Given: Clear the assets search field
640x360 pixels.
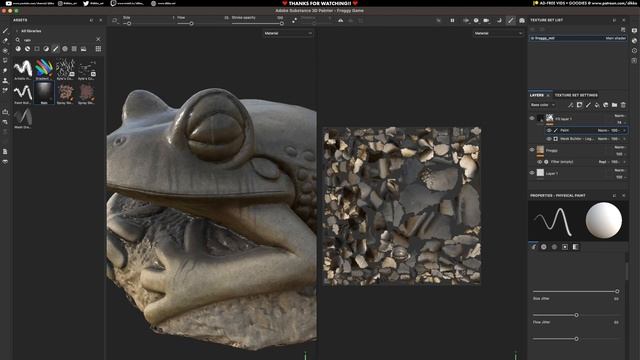Looking at the screenshot, I should tap(98, 39).
